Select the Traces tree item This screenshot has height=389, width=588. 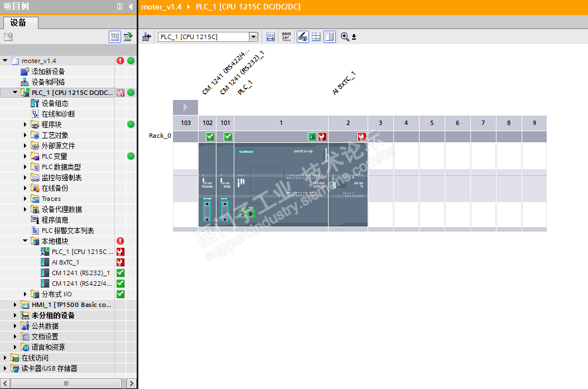51,199
